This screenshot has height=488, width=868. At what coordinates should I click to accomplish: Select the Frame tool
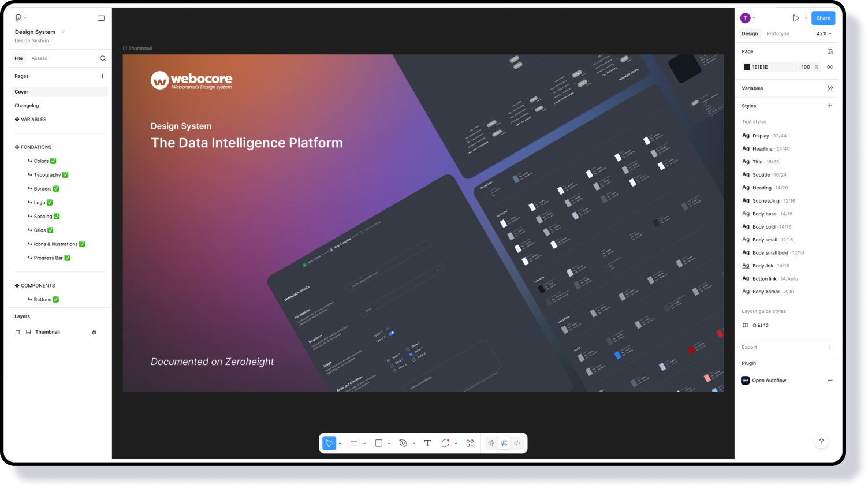354,444
